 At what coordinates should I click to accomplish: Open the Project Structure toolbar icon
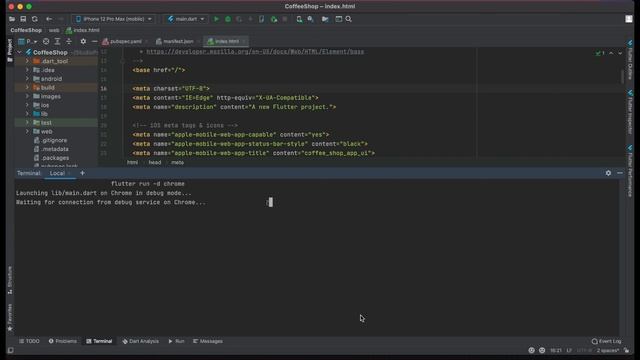325,19
